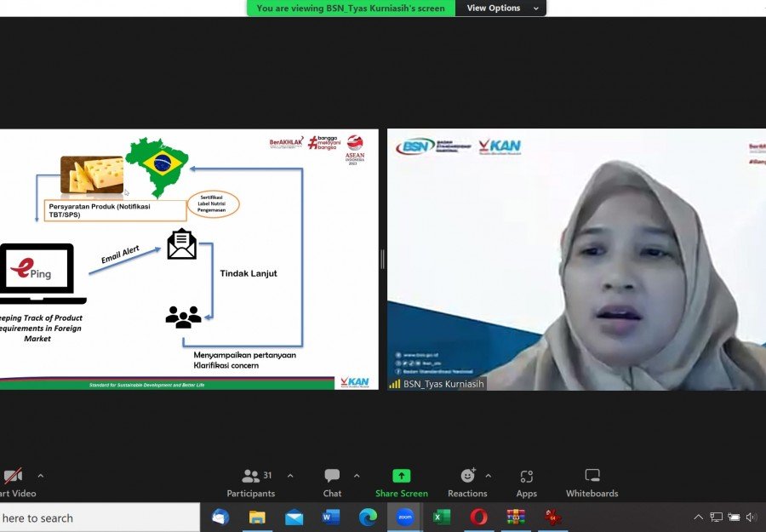Click the green Share Screen button

(402, 483)
